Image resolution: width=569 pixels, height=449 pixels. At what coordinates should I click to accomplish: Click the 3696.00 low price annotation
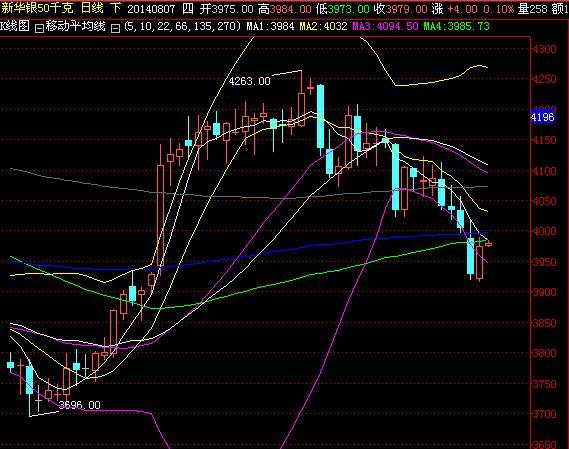pos(80,405)
